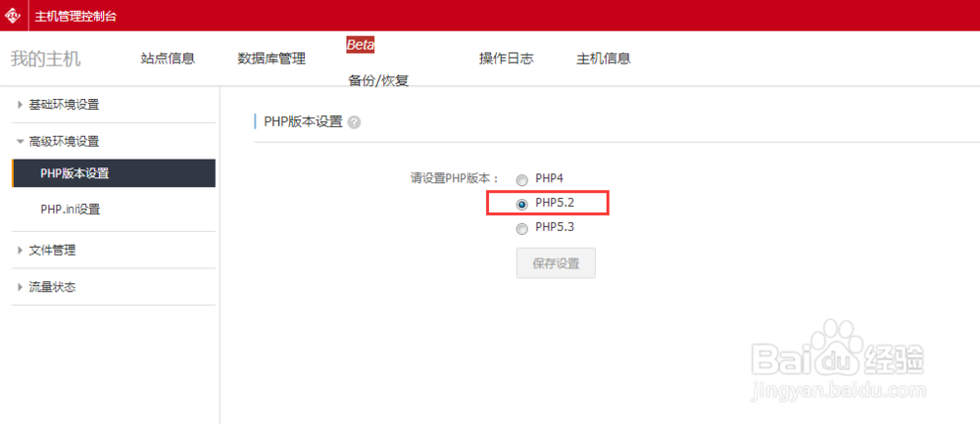Viewport: 980px width, 424px height.
Task: Click 保存设置 button
Action: (x=556, y=262)
